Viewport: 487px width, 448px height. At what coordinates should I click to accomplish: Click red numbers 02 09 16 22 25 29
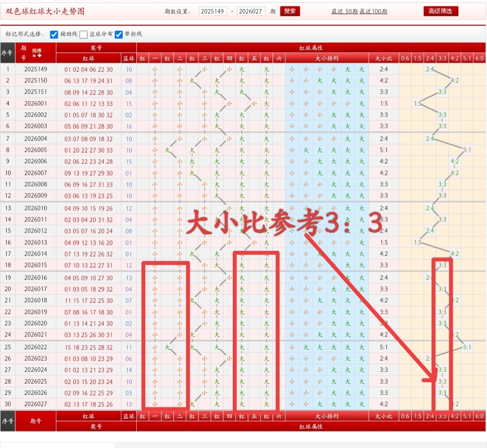coord(88,393)
